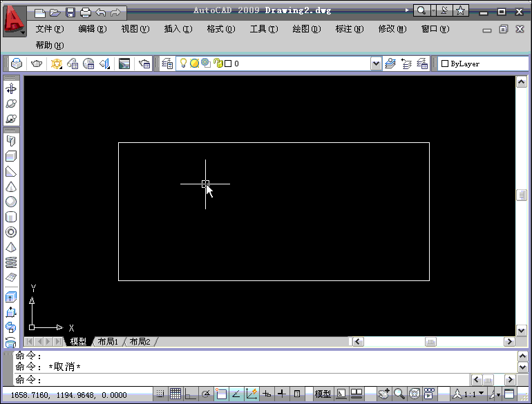532x404 pixels.
Task: Toggle layer 0 lock padlock icon
Action: [218, 63]
